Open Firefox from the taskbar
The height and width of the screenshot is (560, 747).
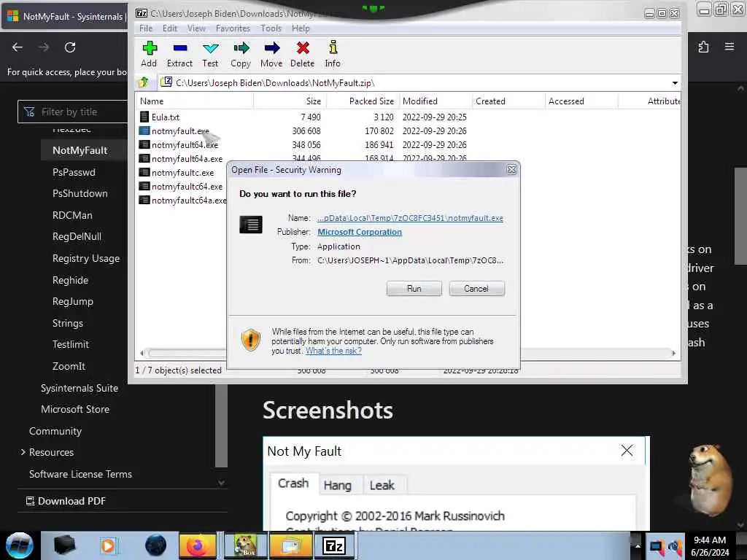click(198, 545)
